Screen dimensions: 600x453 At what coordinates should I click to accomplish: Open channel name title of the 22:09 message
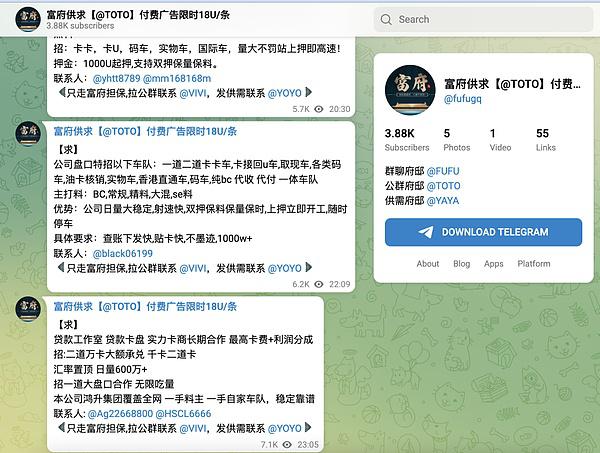[x=145, y=132]
